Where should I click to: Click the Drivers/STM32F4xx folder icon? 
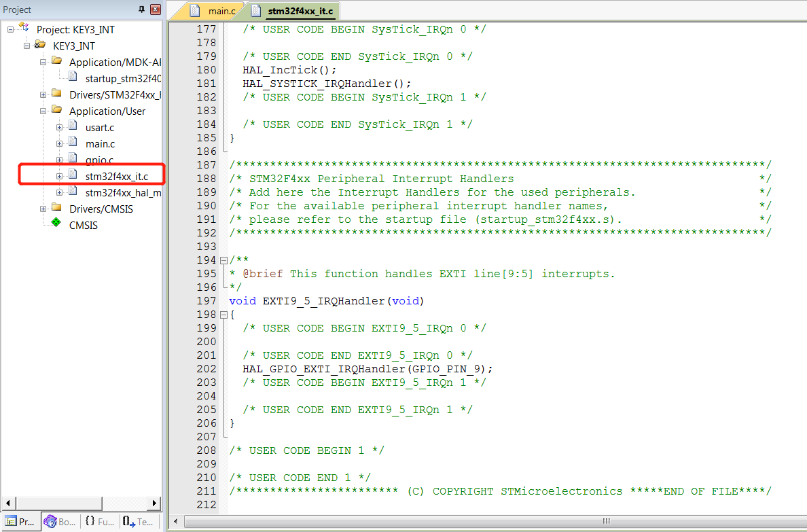[56, 94]
